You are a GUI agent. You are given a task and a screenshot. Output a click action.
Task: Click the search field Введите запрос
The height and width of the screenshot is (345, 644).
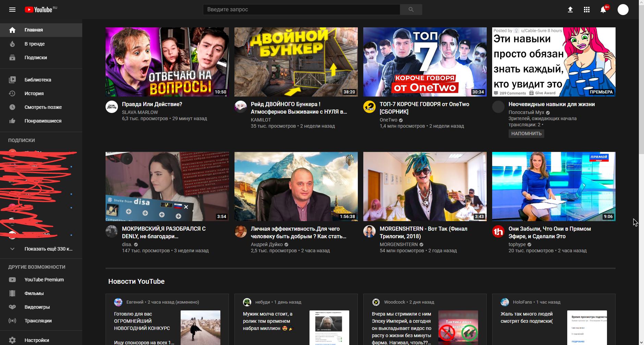click(x=301, y=10)
